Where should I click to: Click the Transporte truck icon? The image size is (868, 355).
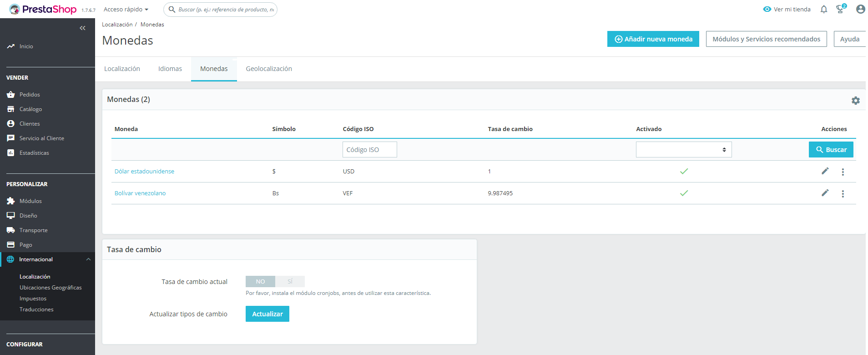[x=11, y=230]
